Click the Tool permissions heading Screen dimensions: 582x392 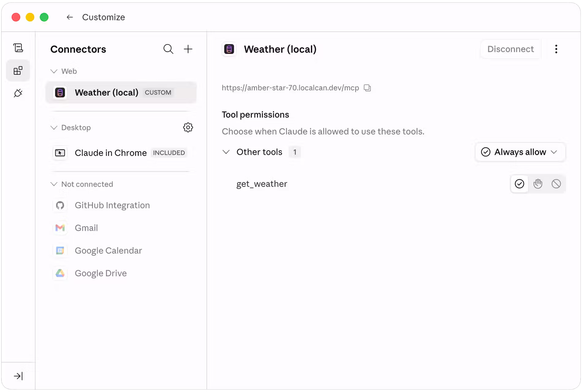pos(255,115)
